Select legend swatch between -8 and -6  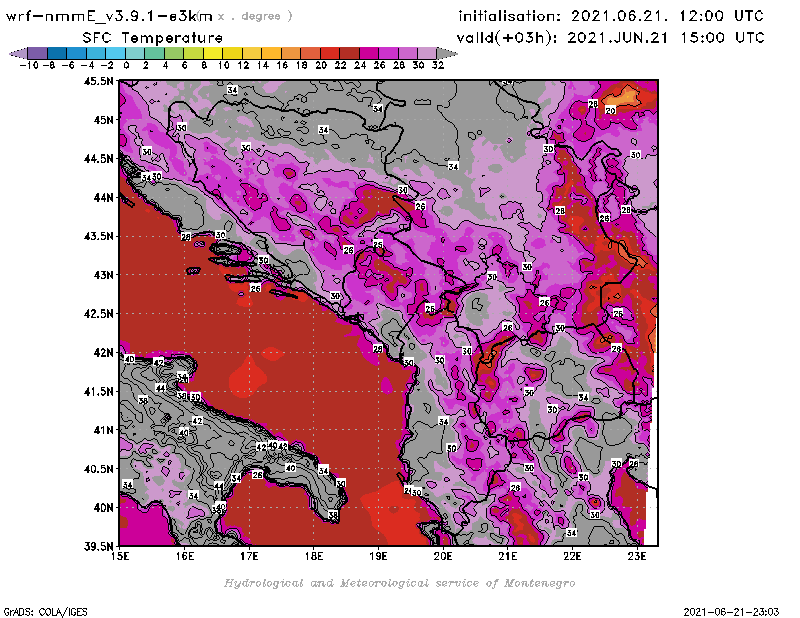(x=57, y=54)
